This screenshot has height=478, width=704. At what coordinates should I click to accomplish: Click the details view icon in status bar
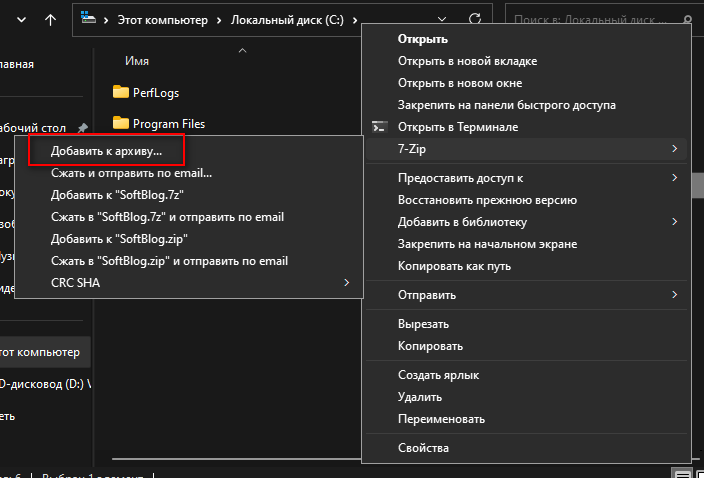pos(682,474)
